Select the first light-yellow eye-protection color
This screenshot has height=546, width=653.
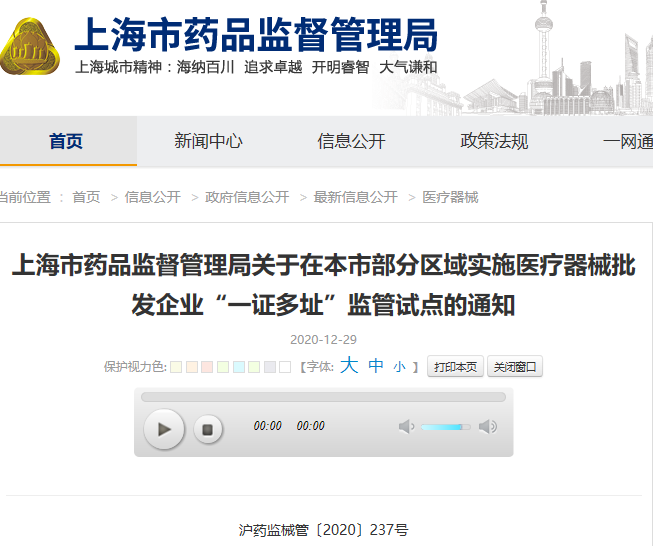176,367
